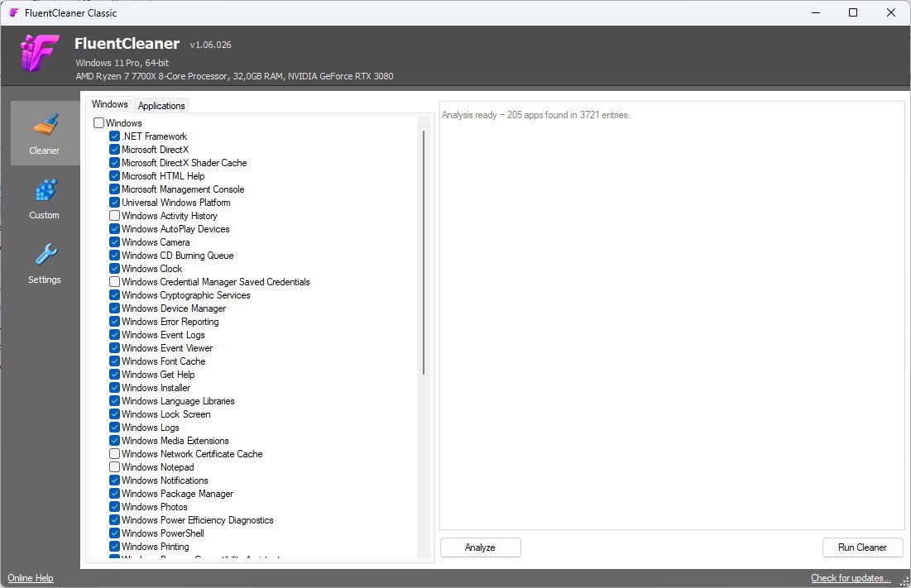This screenshot has width=911, height=588.
Task: Select Microsoft HTML Help entry label
Action: click(x=163, y=176)
